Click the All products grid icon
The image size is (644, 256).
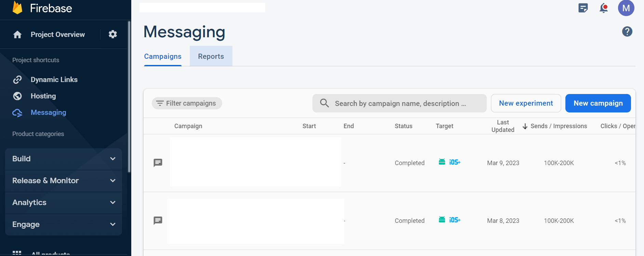(17, 253)
